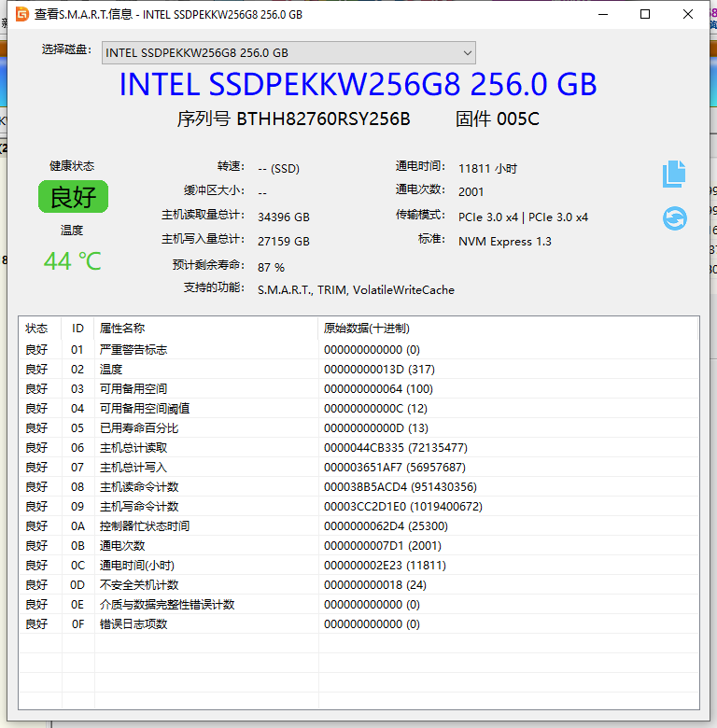Click the ID column header

(x=77, y=329)
